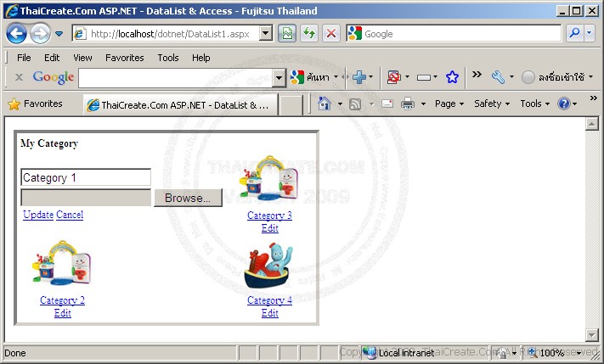Open the Page dropdown menu

pos(449,104)
